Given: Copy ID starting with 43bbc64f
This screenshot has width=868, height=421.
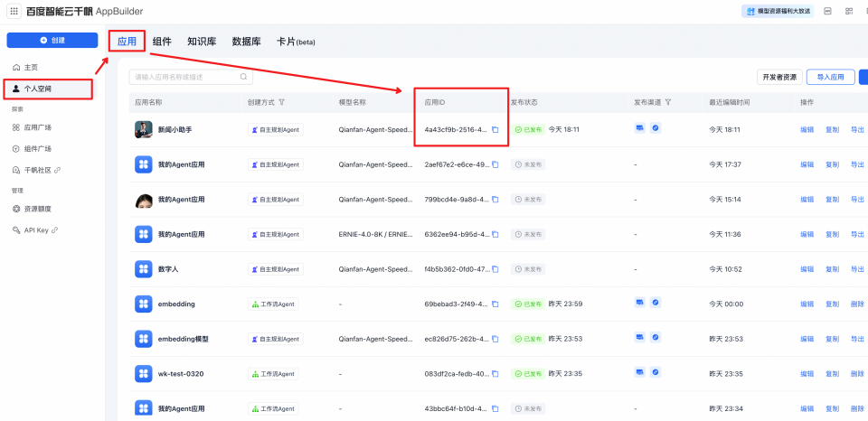Looking at the screenshot, I should pyautogui.click(x=495, y=409).
